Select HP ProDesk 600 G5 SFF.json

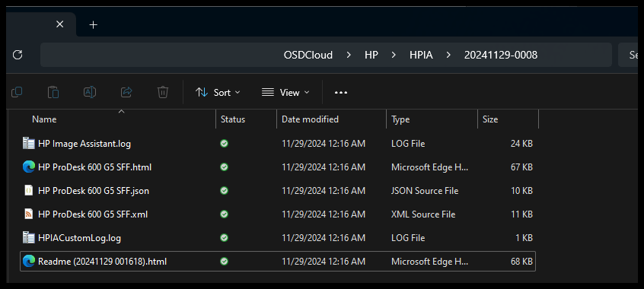[94, 191]
